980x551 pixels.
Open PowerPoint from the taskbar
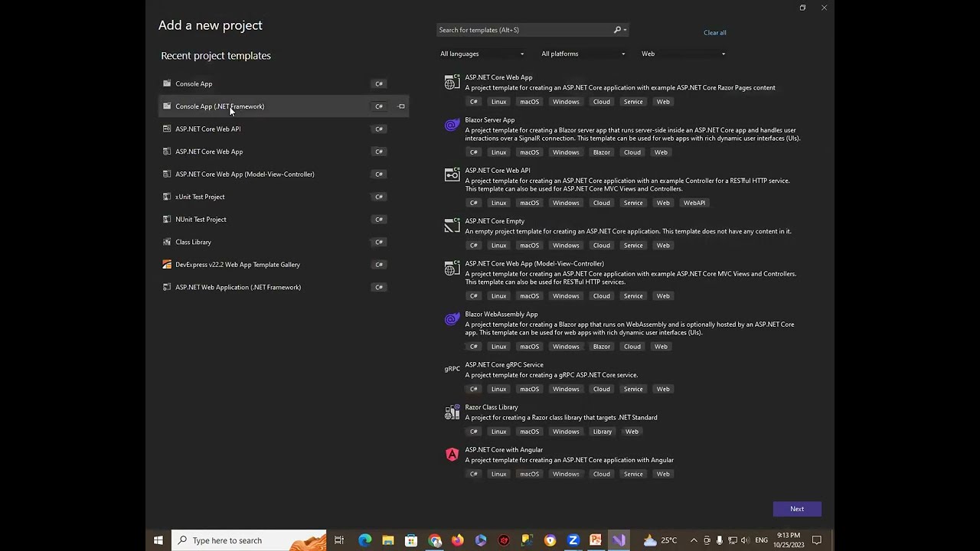[x=596, y=540]
